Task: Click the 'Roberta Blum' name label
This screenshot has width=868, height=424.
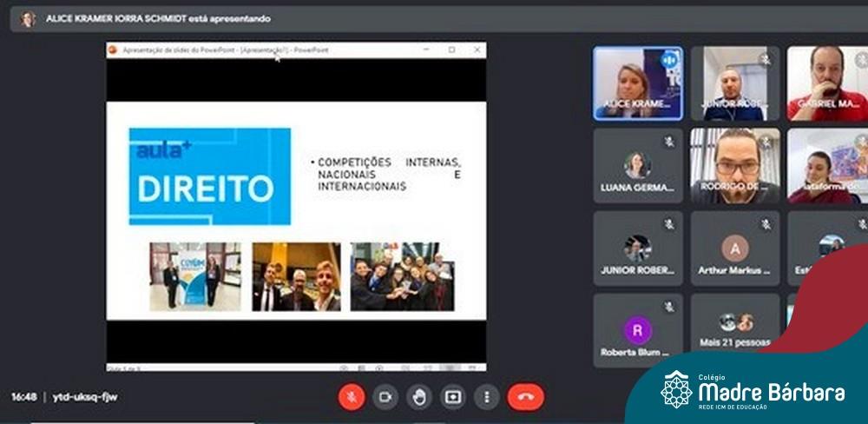Action: pyautogui.click(x=635, y=353)
